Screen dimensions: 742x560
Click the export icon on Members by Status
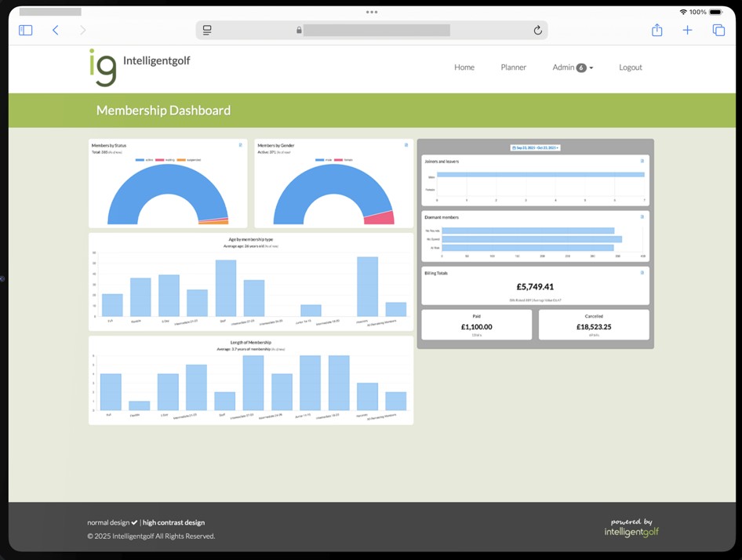click(240, 145)
